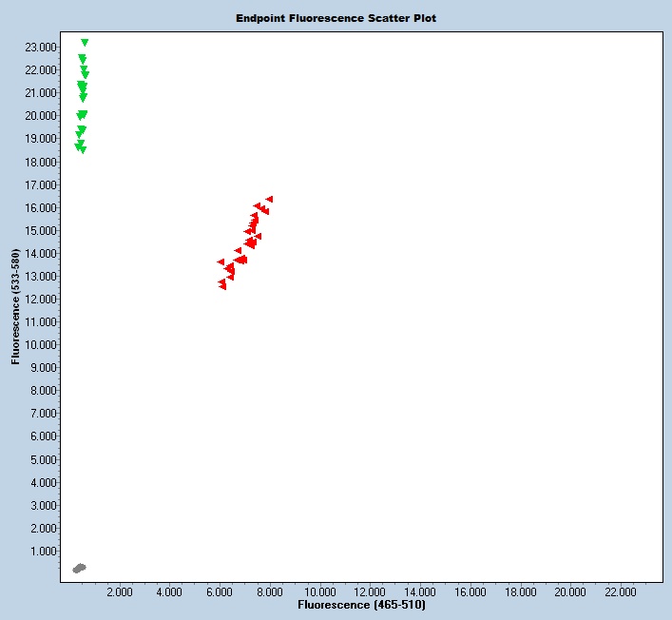
Task: Select the 18.000 x-axis tick label
Action: coord(520,591)
